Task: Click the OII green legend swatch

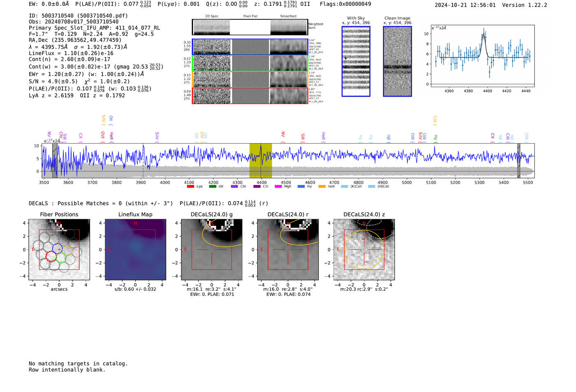Action: pyautogui.click(x=212, y=186)
